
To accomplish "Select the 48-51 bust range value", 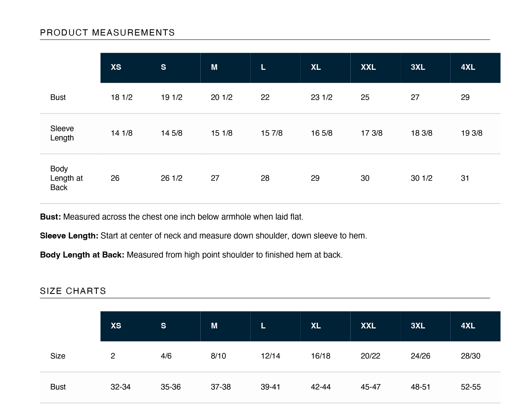I will 420,387.
